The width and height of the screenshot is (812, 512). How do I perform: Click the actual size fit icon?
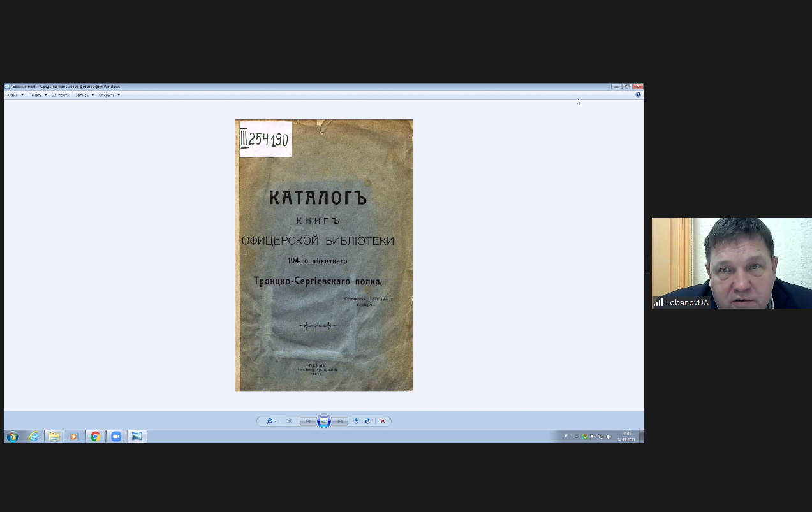pos(289,421)
